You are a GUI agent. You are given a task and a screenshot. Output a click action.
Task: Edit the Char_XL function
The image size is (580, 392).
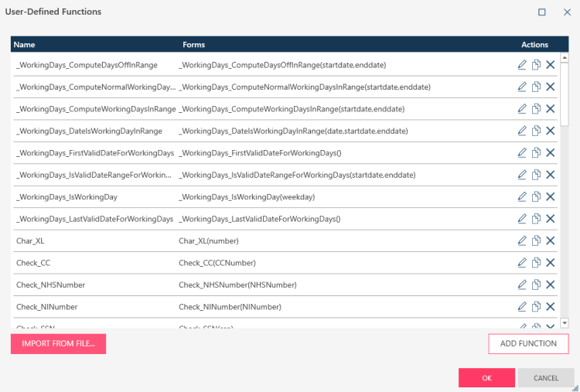pyautogui.click(x=522, y=240)
